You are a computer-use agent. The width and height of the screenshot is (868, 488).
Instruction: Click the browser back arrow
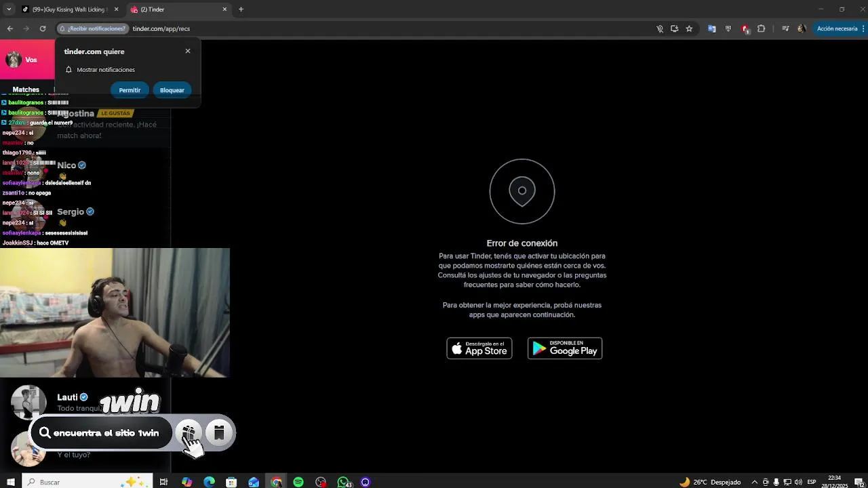9,28
